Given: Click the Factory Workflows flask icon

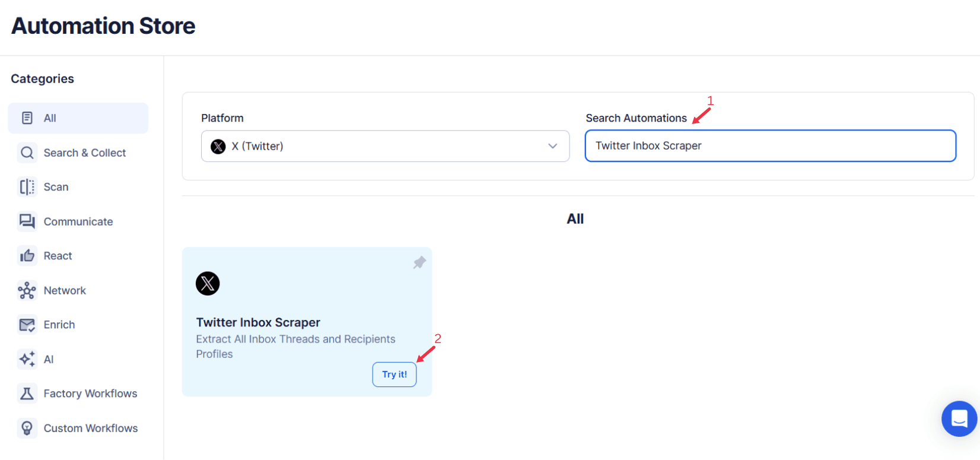Looking at the screenshot, I should point(27,393).
